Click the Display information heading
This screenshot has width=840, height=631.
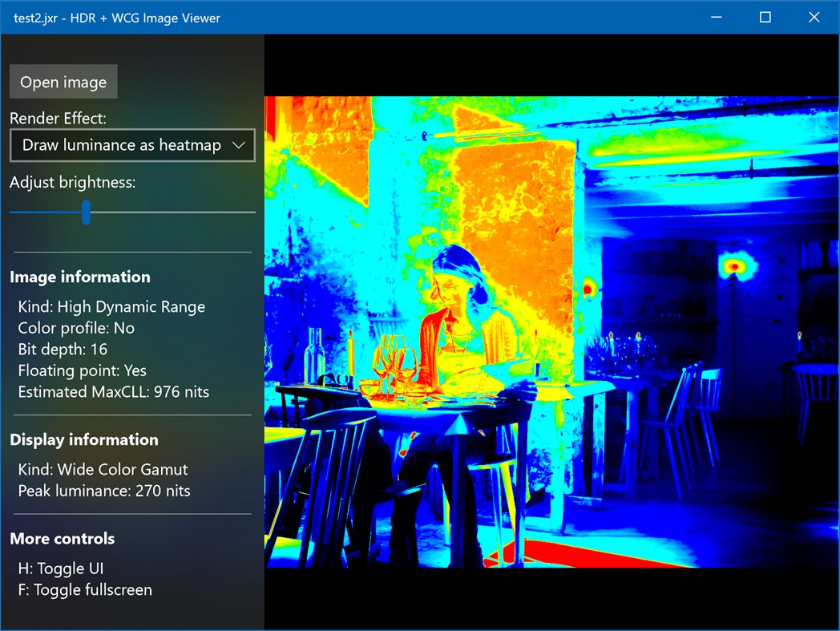click(84, 439)
